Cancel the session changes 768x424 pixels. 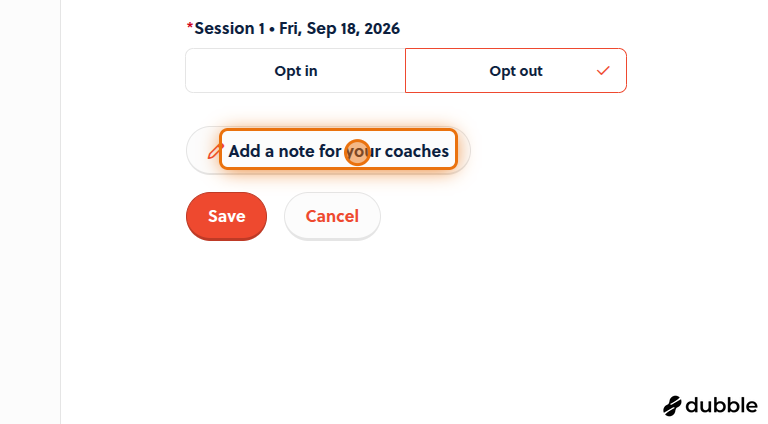332,216
